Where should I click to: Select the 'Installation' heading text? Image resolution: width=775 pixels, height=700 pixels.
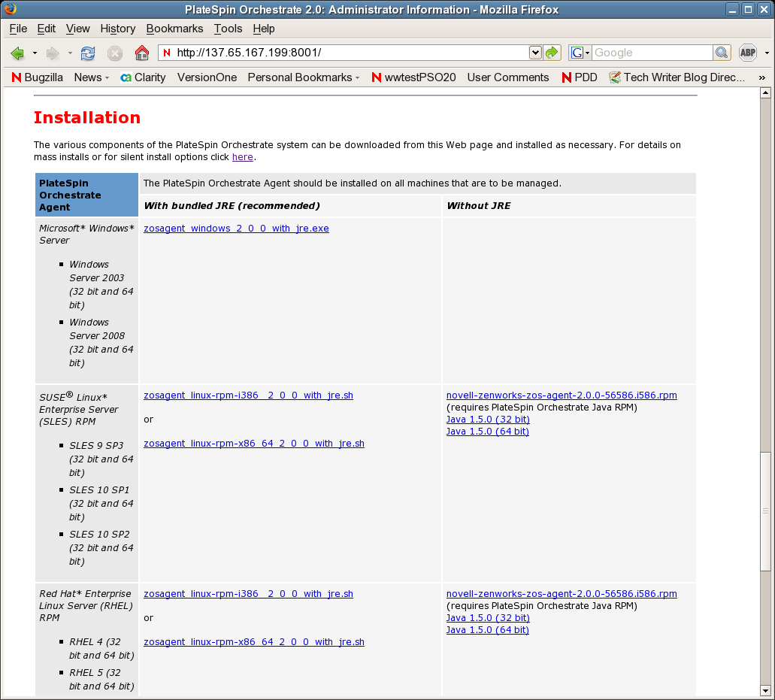(87, 117)
